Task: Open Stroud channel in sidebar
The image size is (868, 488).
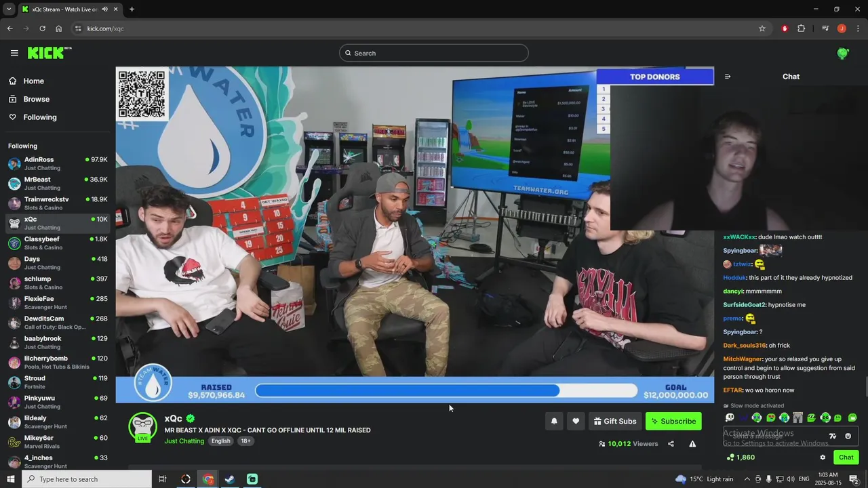Action: [58, 382]
